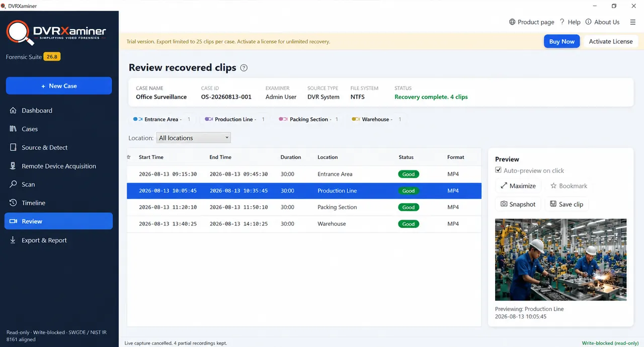Click the About Us info icon
Viewport: 644px width, 347px height.
point(589,22)
